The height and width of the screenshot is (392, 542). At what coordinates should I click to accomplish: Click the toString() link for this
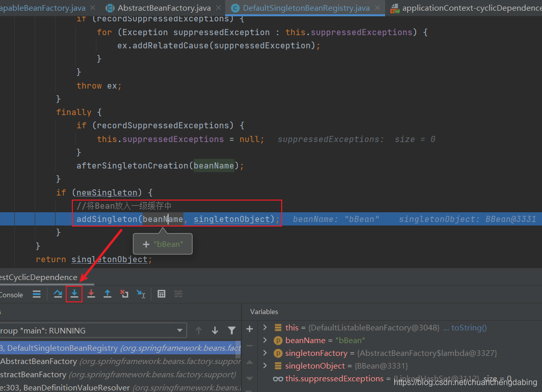pos(469,328)
